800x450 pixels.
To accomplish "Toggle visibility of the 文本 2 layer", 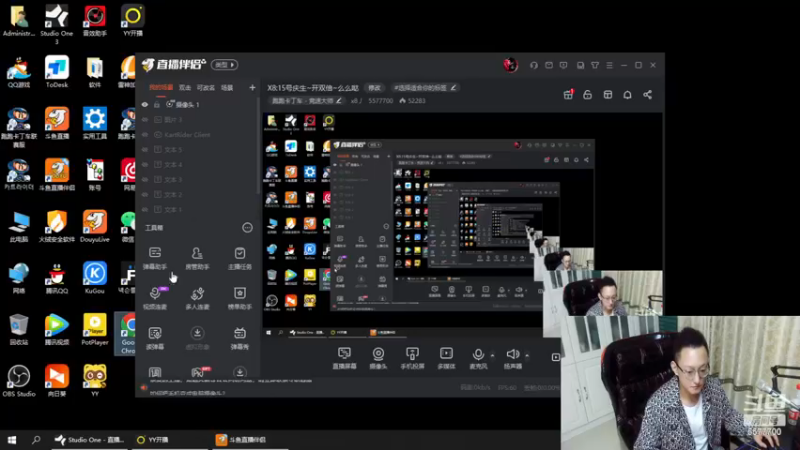I will click(145, 194).
